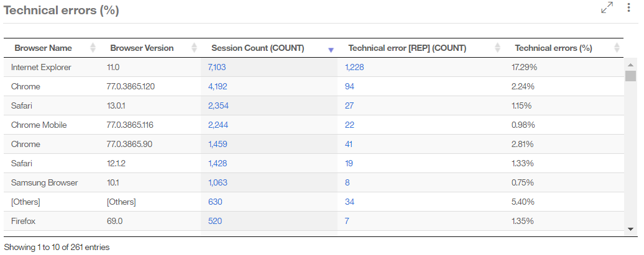Screen dimensions: 644x255
Task: Open the widget's three-dot options menu
Action: [x=629, y=8]
